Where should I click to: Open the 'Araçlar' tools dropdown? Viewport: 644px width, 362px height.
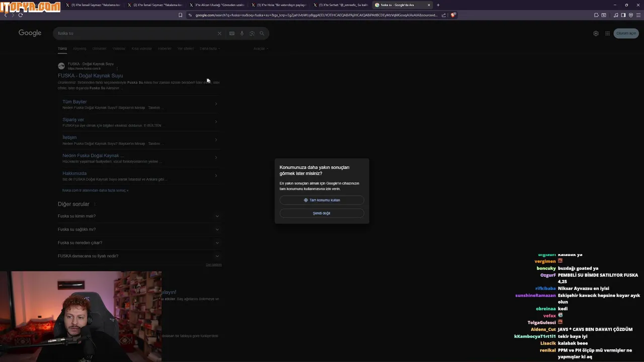pyautogui.click(x=261, y=49)
